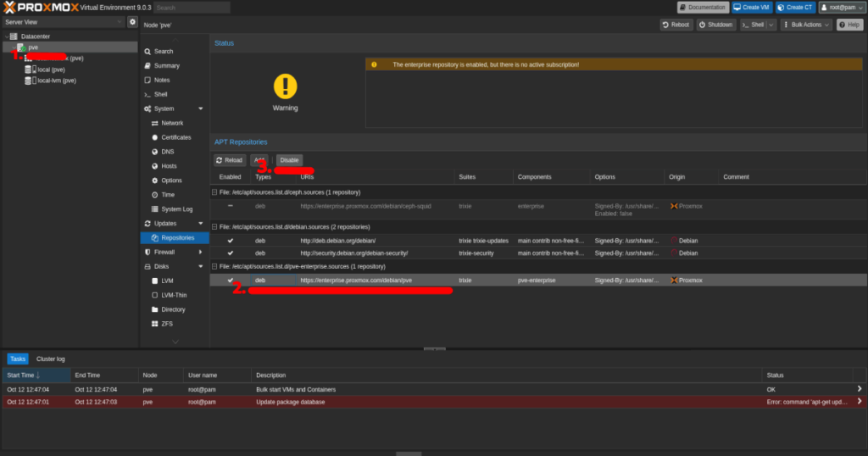Open Hosts settings
Image resolution: width=868 pixels, height=456 pixels.
(175, 167)
